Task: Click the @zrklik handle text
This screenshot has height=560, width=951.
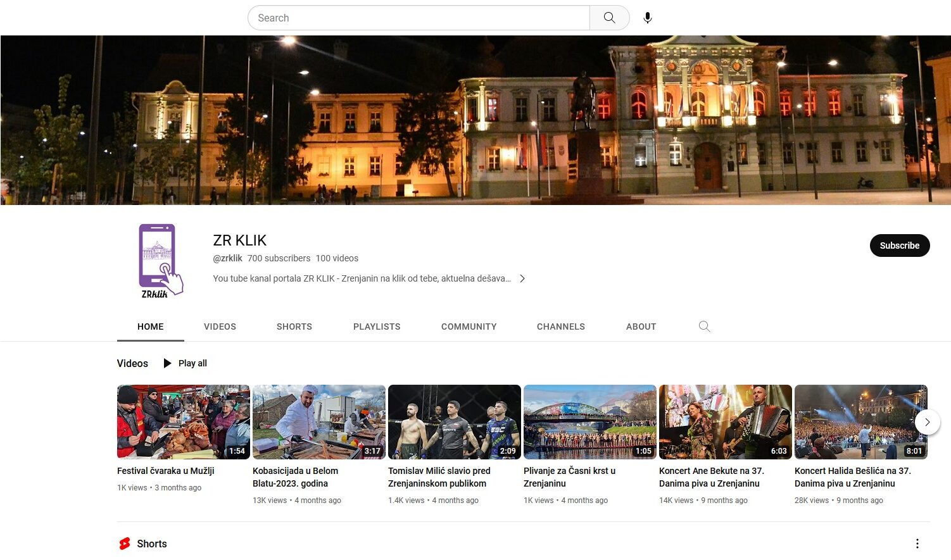Action: (x=228, y=258)
